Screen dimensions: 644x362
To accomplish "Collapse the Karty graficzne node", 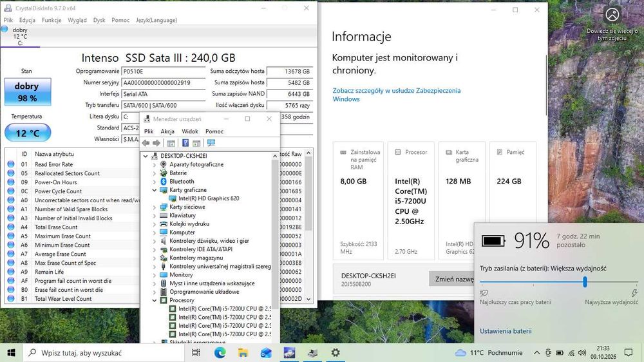I will coord(155,190).
